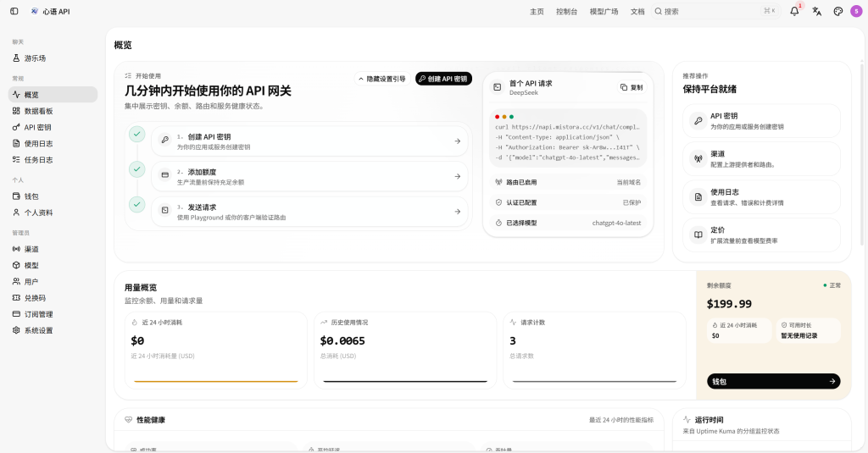Open the 钱包 black button with arrow
868x453 pixels.
[773, 381]
